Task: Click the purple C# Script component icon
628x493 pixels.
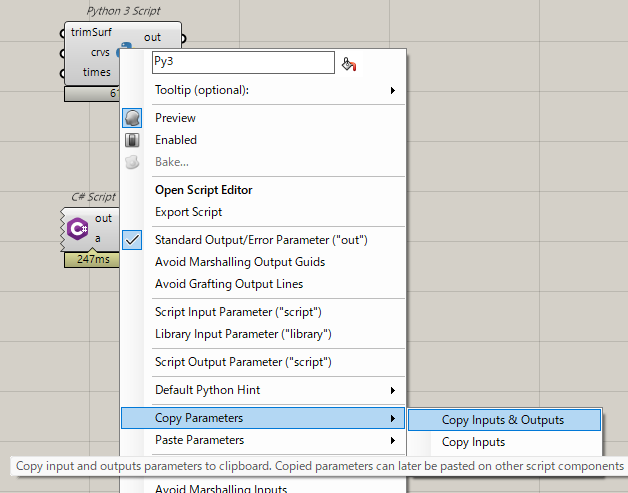Action: coord(78,230)
